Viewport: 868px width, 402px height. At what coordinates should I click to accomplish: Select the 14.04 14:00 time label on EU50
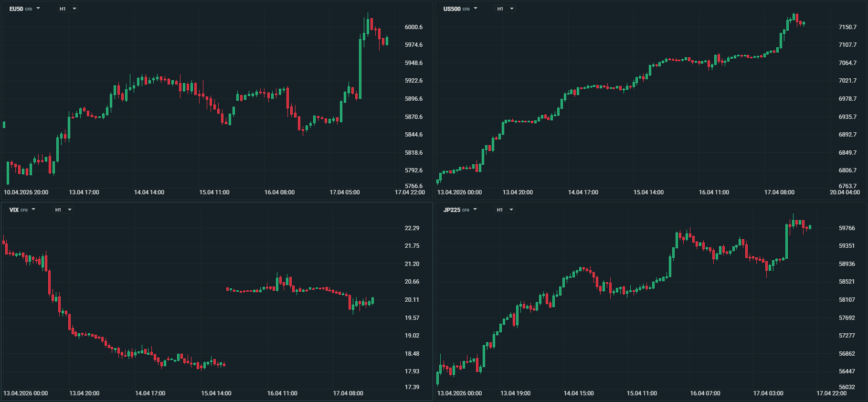pyautogui.click(x=149, y=192)
